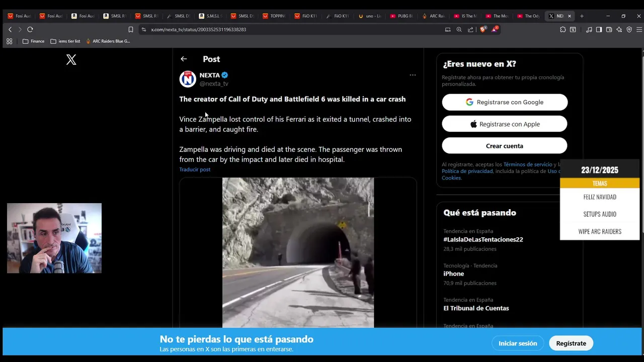The height and width of the screenshot is (362, 644).
Task: Click 'Registrarse con Google' button
Action: pos(505,102)
